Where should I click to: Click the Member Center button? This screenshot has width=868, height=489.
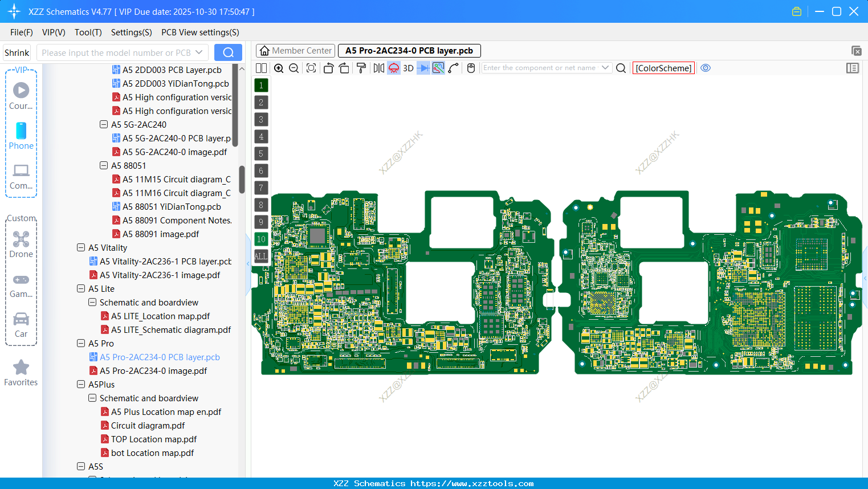coord(295,50)
